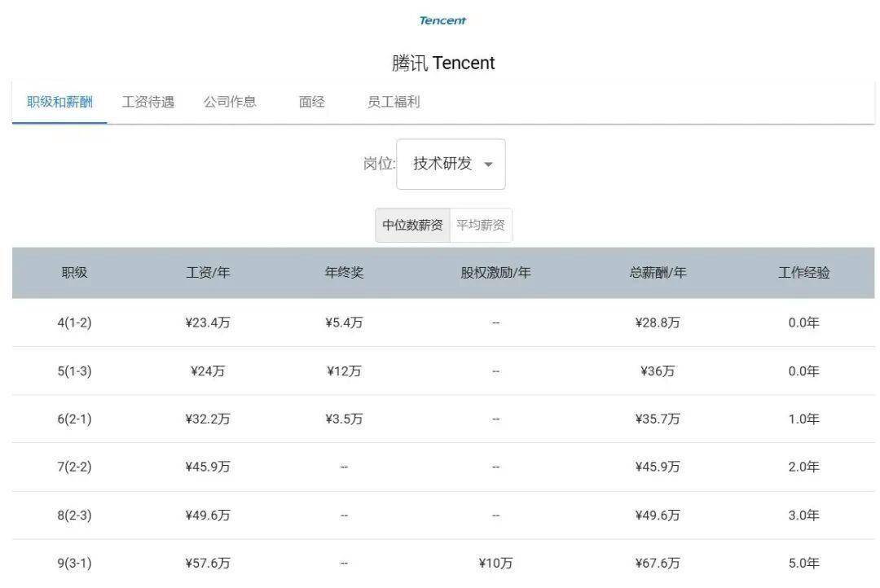The height and width of the screenshot is (588, 880).
Task: Open the 面经 tab
Action: pyautogui.click(x=311, y=102)
